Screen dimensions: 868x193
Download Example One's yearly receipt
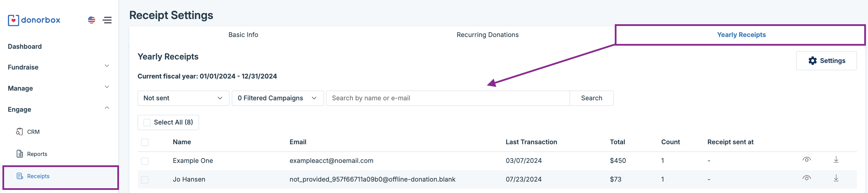(836, 160)
